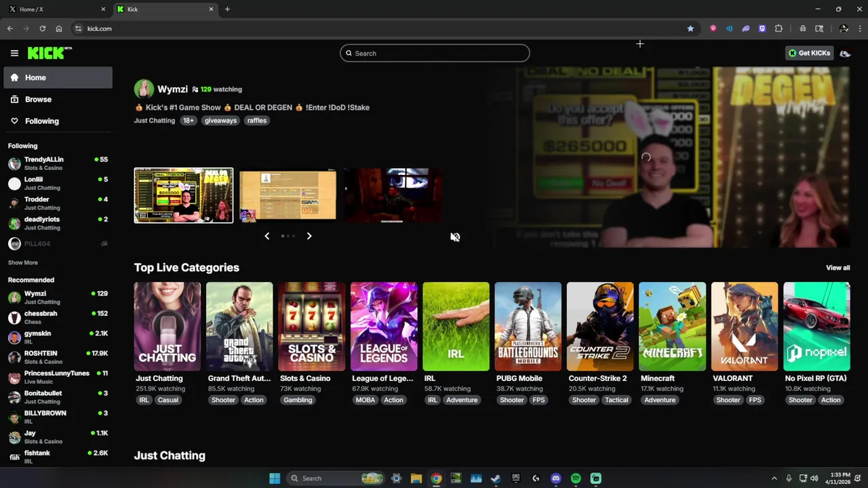Reload the kick.com page

tap(42, 28)
